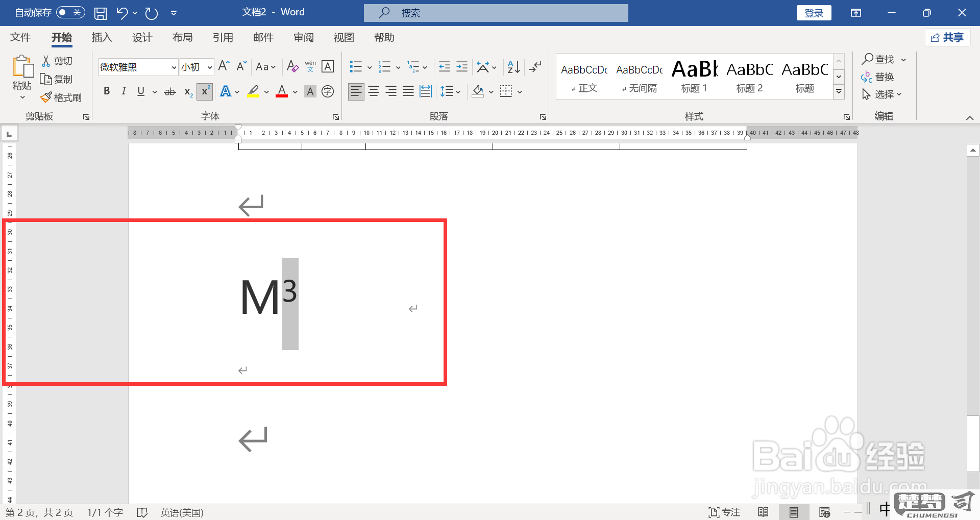Apply 标题 1 heading style
Viewport: 980px width, 520px height.
coord(694,76)
